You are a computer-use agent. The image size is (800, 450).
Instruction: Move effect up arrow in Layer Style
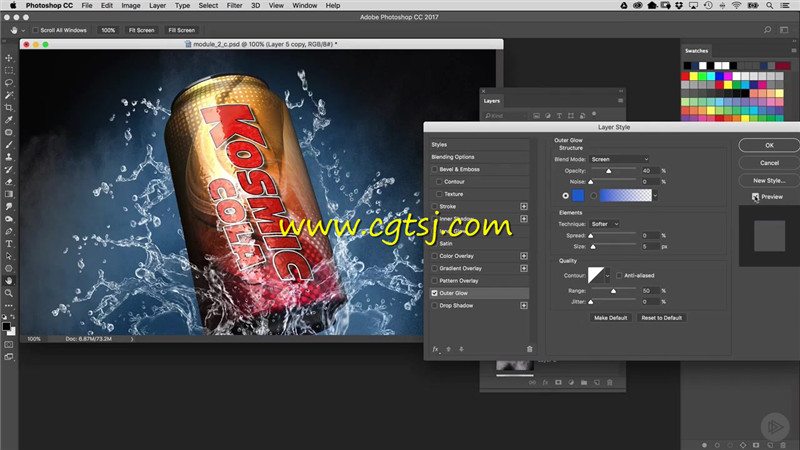(448, 349)
